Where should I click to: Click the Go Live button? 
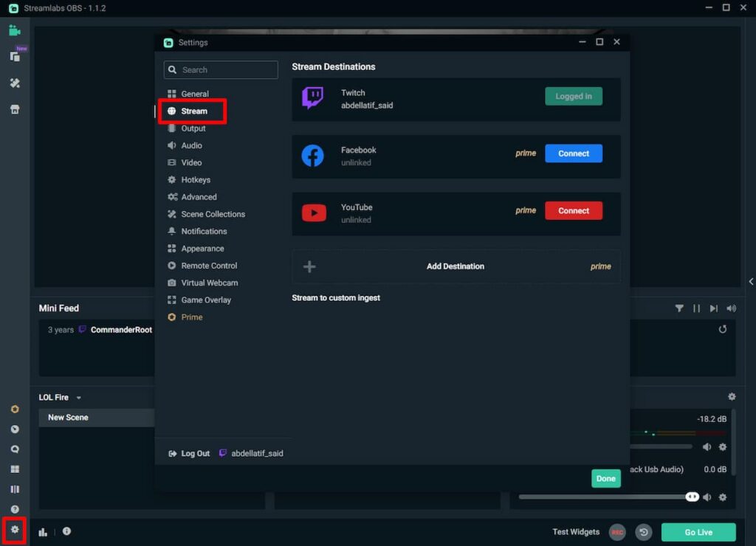[x=698, y=532]
